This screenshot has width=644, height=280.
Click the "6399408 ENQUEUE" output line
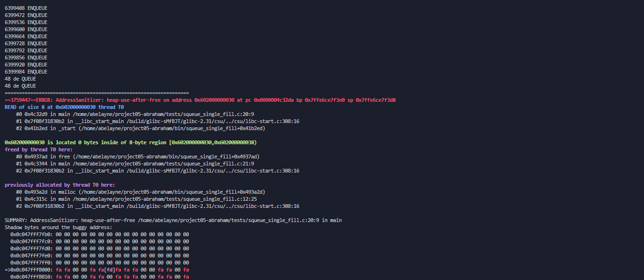26,8
